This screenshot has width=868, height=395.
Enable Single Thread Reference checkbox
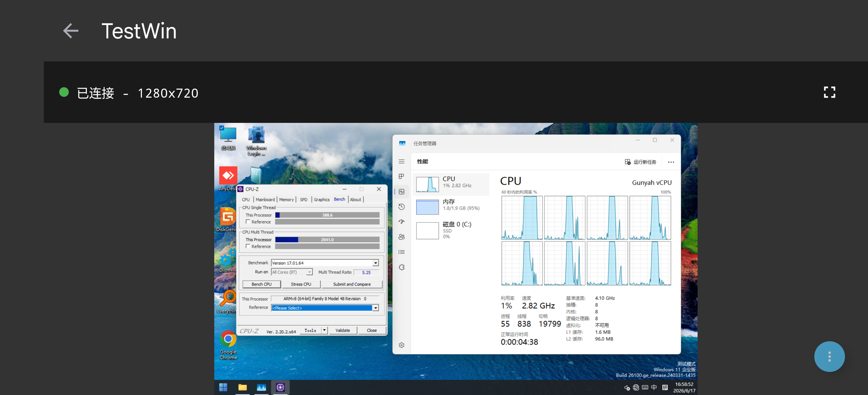[x=248, y=222]
